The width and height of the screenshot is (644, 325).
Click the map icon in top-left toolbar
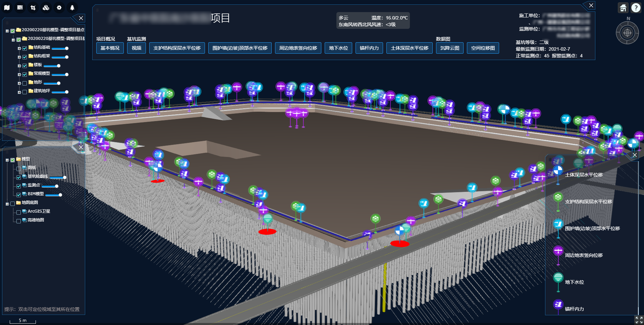coord(7,8)
